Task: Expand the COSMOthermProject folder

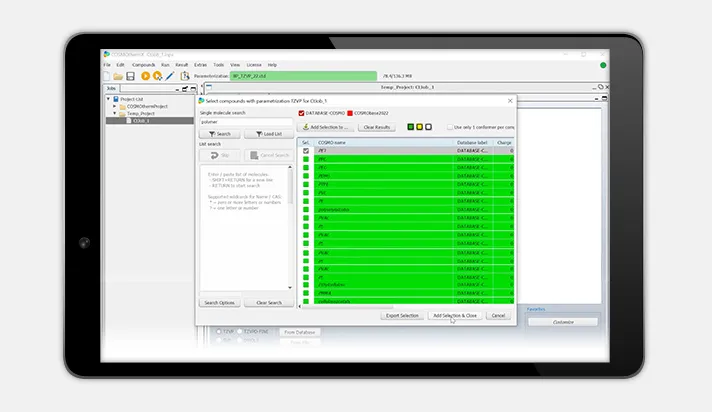Action: (x=115, y=106)
